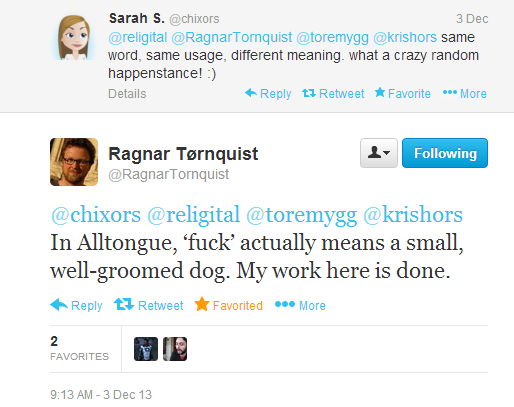This screenshot has height=407, width=514.
Task: Open the user actions dropdown menu
Action: (379, 153)
